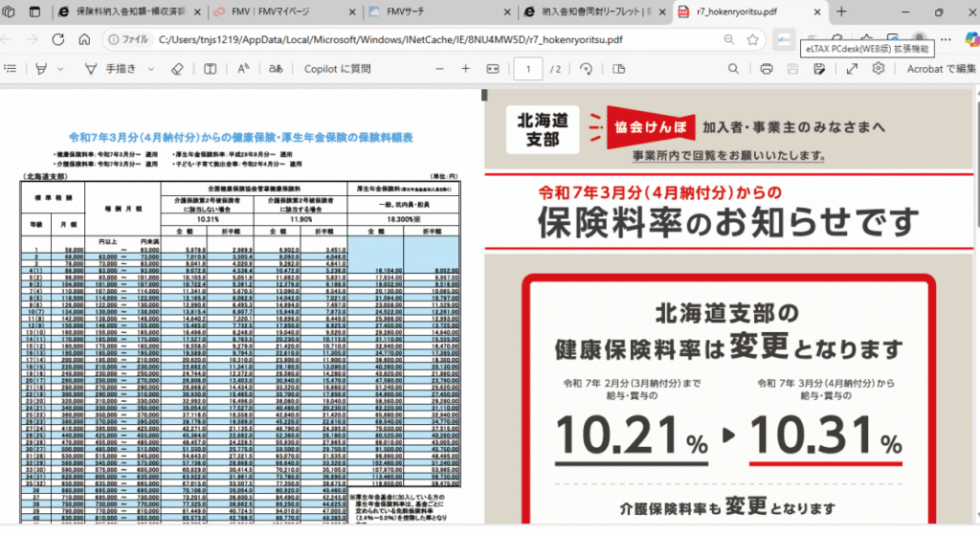Add this PDF to favorites star
The image size is (980, 536).
click(x=752, y=39)
